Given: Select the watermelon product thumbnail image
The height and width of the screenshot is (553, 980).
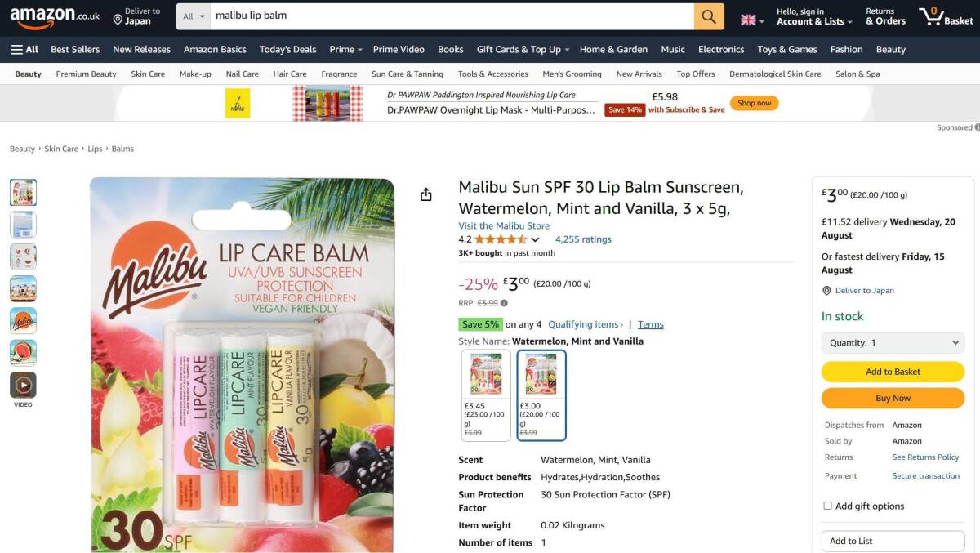Looking at the screenshot, I should coord(23,353).
